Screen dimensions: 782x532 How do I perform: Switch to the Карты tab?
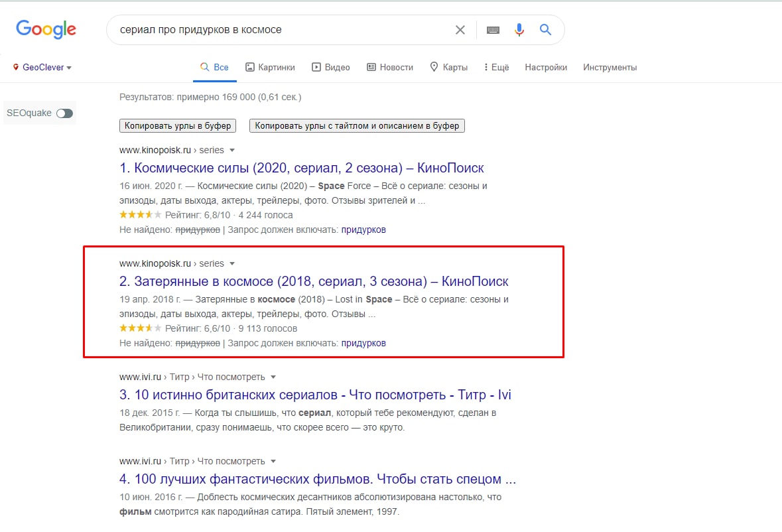449,67
